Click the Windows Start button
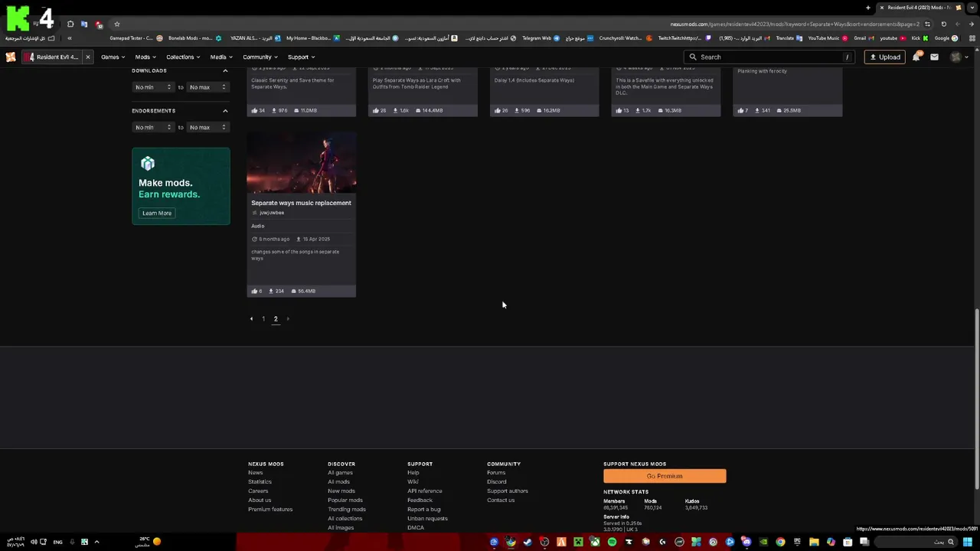This screenshot has width=980, height=551. pyautogui.click(x=968, y=542)
